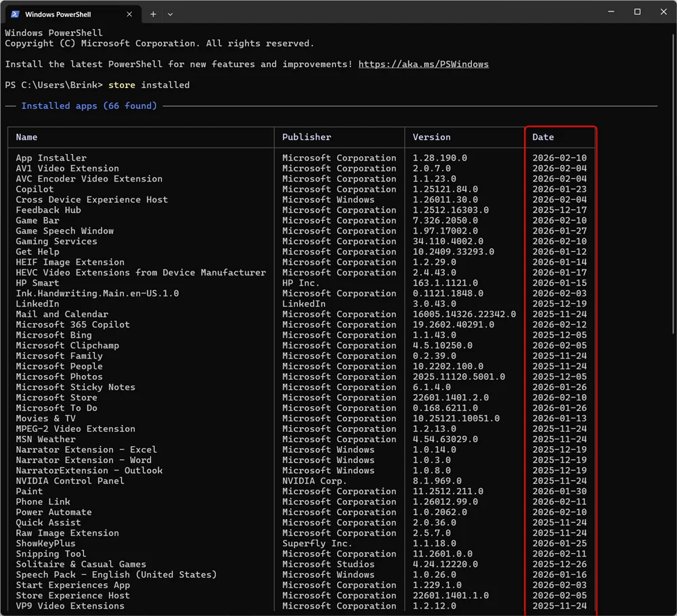Click the 'Game Bar' entry

[x=37, y=220]
